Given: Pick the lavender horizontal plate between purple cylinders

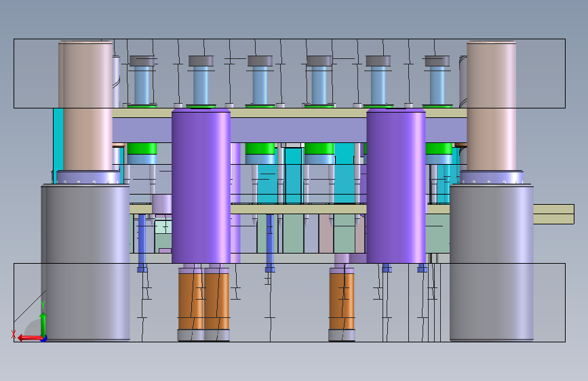Looking at the screenshot, I should coord(298,129).
